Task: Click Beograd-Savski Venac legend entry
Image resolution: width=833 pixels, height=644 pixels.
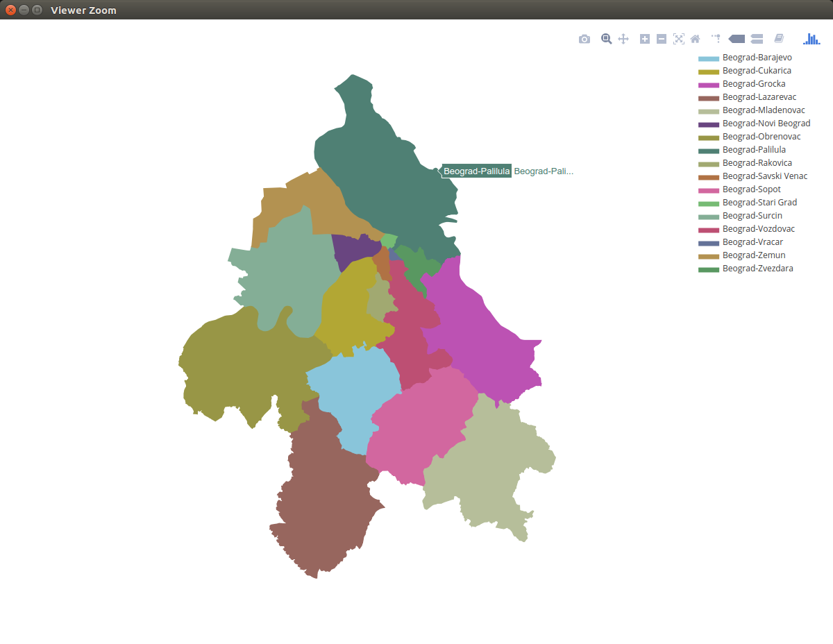Action: point(764,176)
